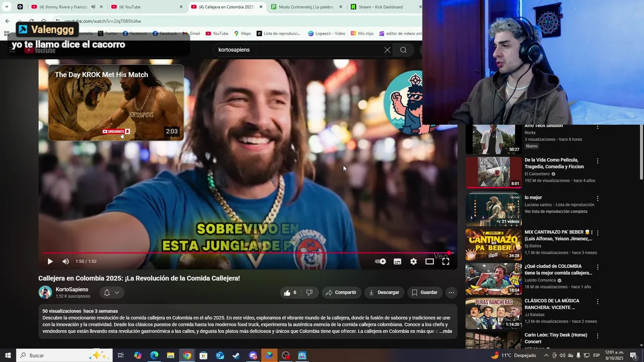Viewport: 644px width, 362px height.
Task: Click Windows taskbar search box Buscar
Action: coord(64,355)
